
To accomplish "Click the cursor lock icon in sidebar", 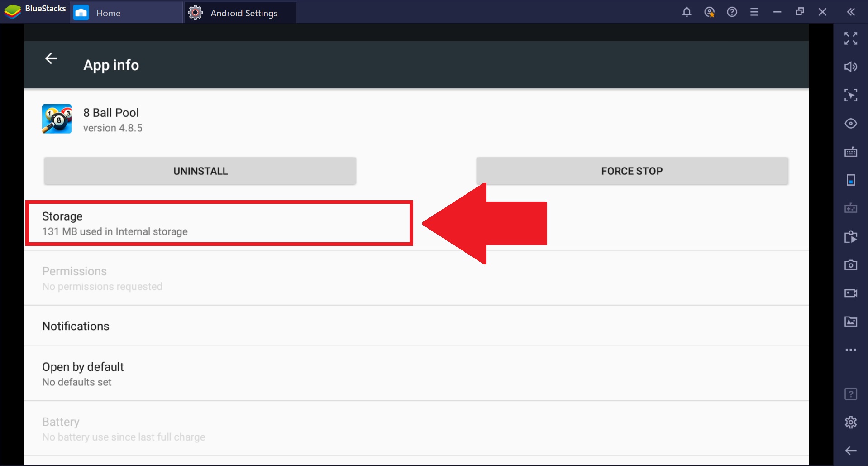I will tap(851, 95).
